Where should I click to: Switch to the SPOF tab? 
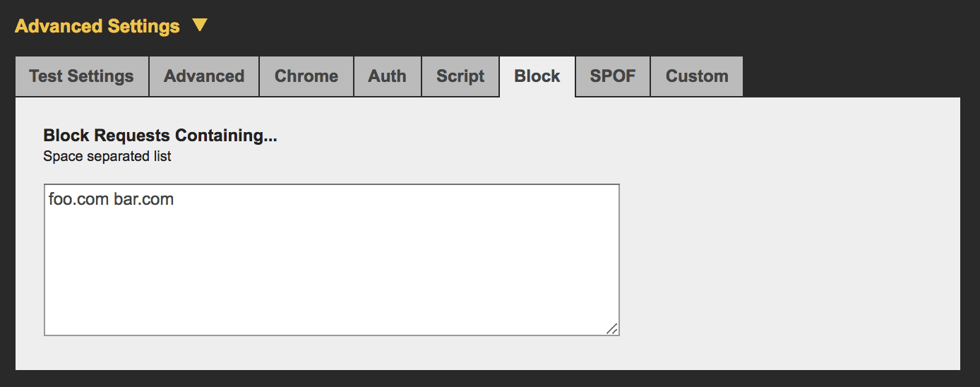(x=613, y=76)
